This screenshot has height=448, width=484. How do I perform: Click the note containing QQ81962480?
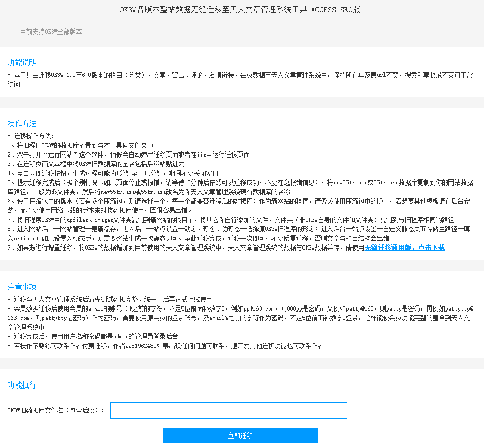[x=166, y=346]
